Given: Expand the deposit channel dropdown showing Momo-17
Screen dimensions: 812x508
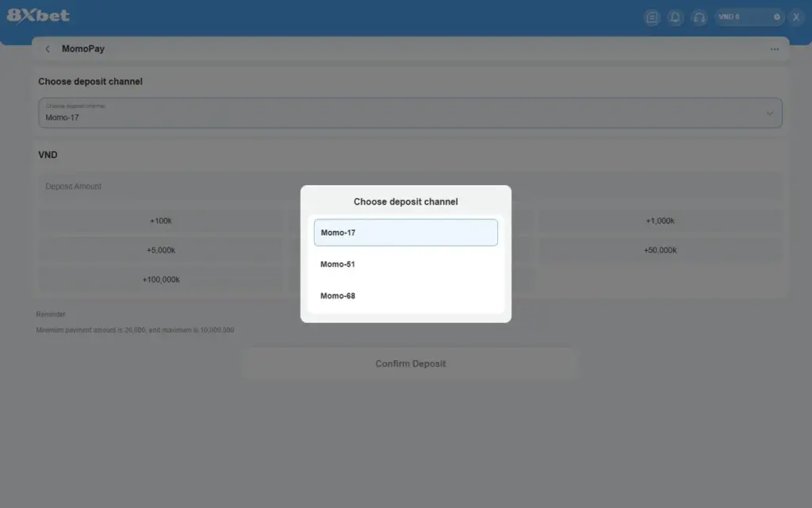Looking at the screenshot, I should click(410, 113).
